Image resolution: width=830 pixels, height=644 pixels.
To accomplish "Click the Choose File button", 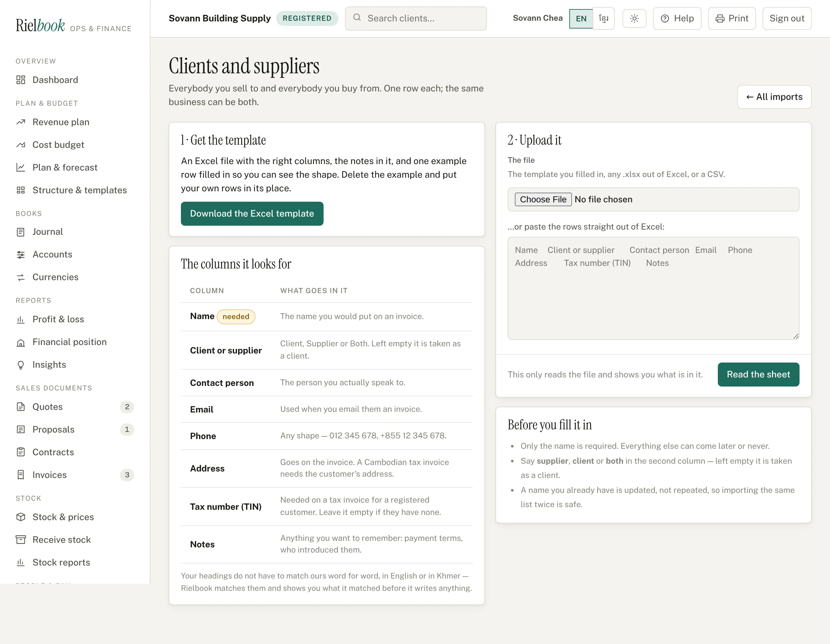I will (x=543, y=199).
